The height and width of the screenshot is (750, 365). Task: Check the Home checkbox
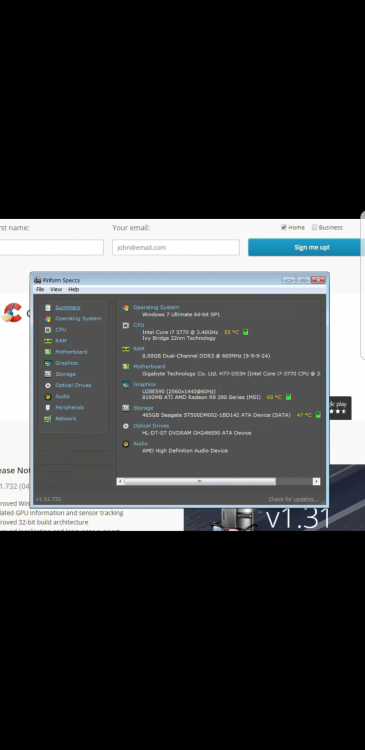point(284,227)
